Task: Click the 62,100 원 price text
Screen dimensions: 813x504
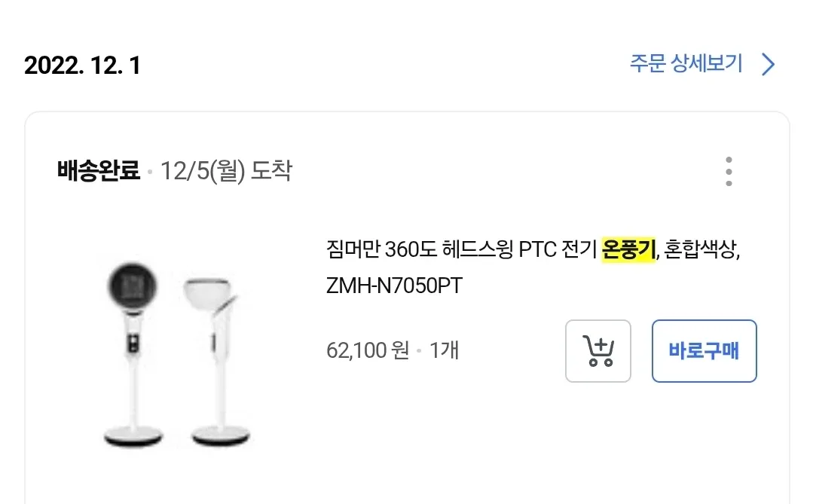Action: 368,350
